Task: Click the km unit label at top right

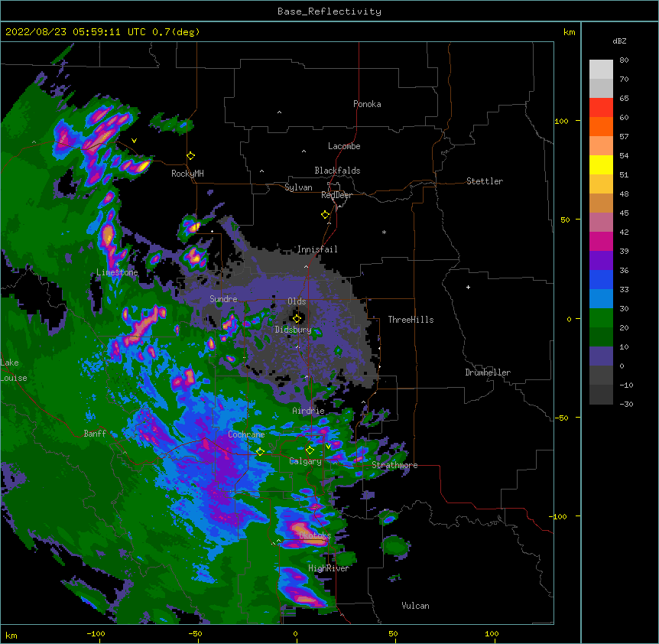Action: (x=569, y=32)
